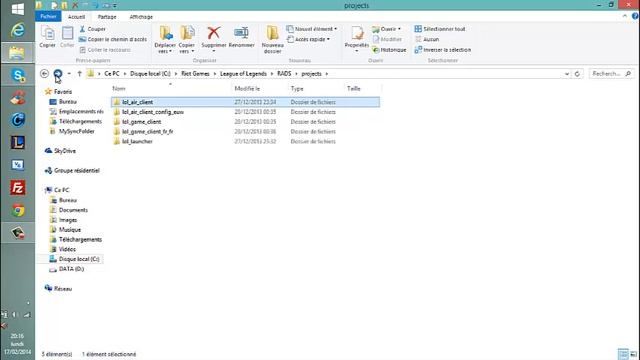640x360 pixels.
Task: Switch to large icons view
Action: click(633, 354)
